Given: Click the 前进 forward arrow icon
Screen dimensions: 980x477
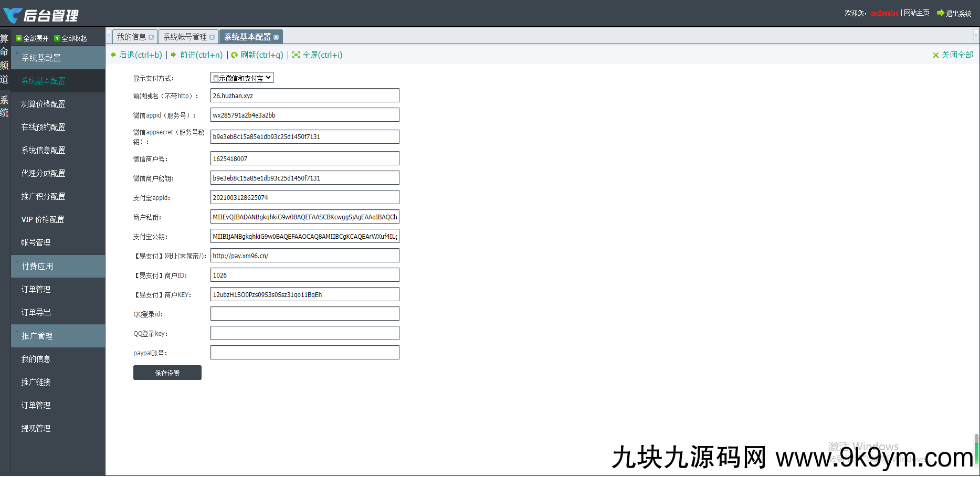Looking at the screenshot, I should pos(174,55).
